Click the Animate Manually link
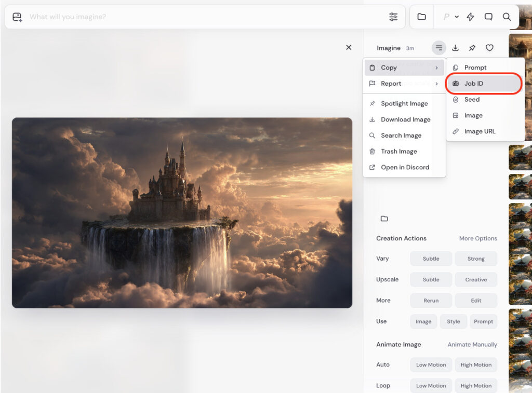This screenshot has height=393, width=532. 472,345
